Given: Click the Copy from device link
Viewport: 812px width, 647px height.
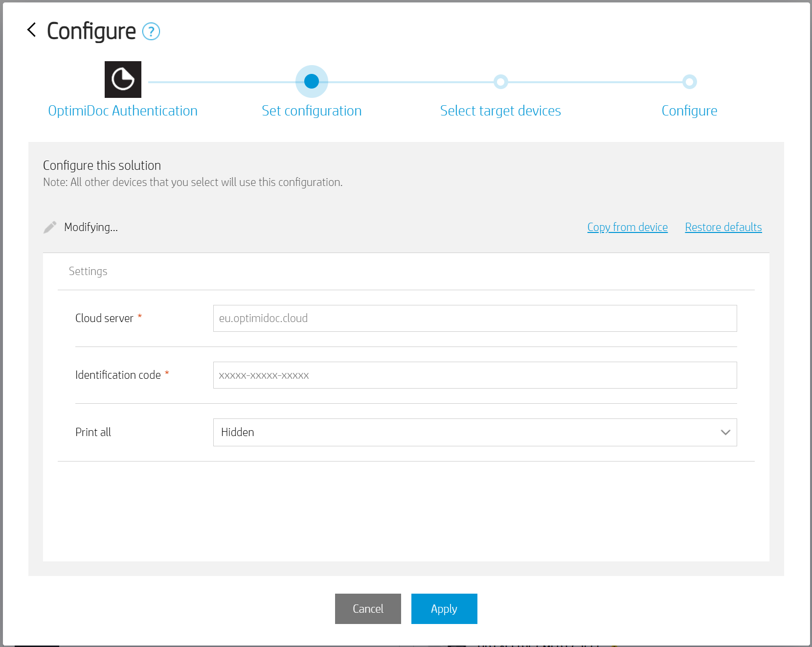Looking at the screenshot, I should (627, 227).
